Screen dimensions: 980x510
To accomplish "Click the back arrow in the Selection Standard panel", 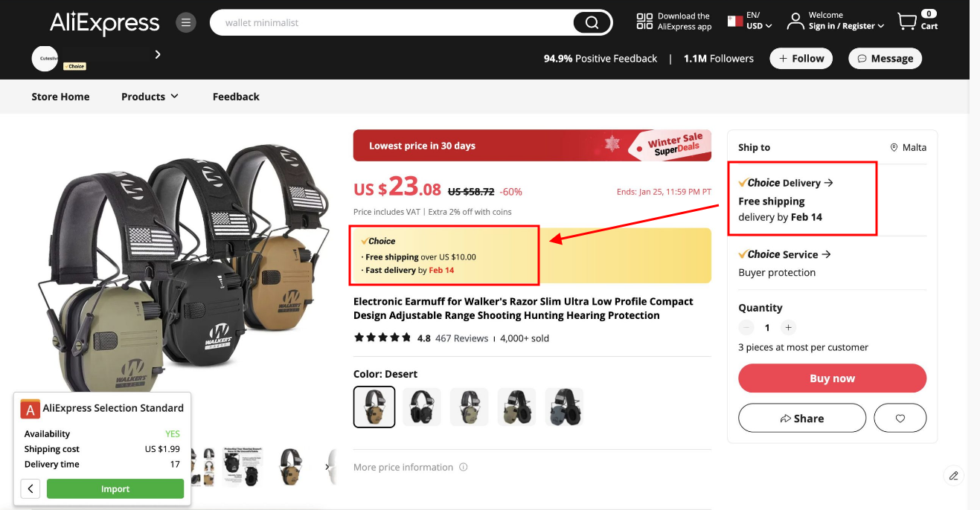I will coord(30,488).
